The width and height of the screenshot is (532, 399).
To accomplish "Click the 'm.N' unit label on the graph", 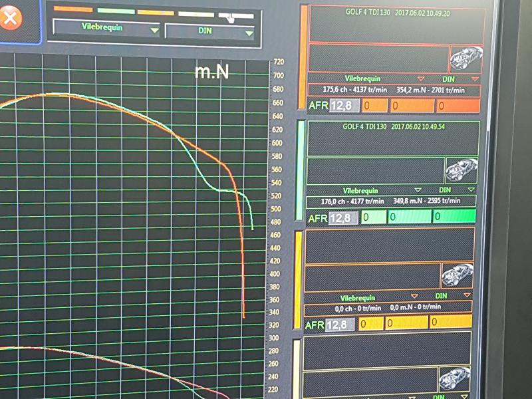I will pyautogui.click(x=212, y=72).
